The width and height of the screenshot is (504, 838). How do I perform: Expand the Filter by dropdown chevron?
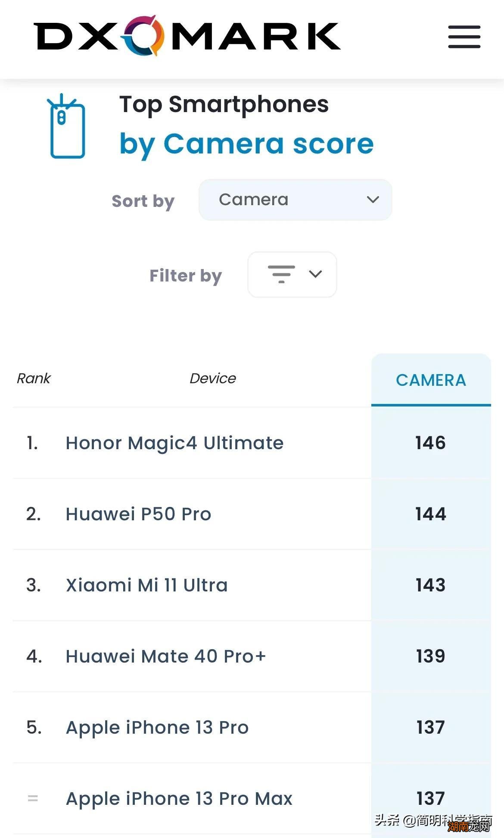(316, 274)
